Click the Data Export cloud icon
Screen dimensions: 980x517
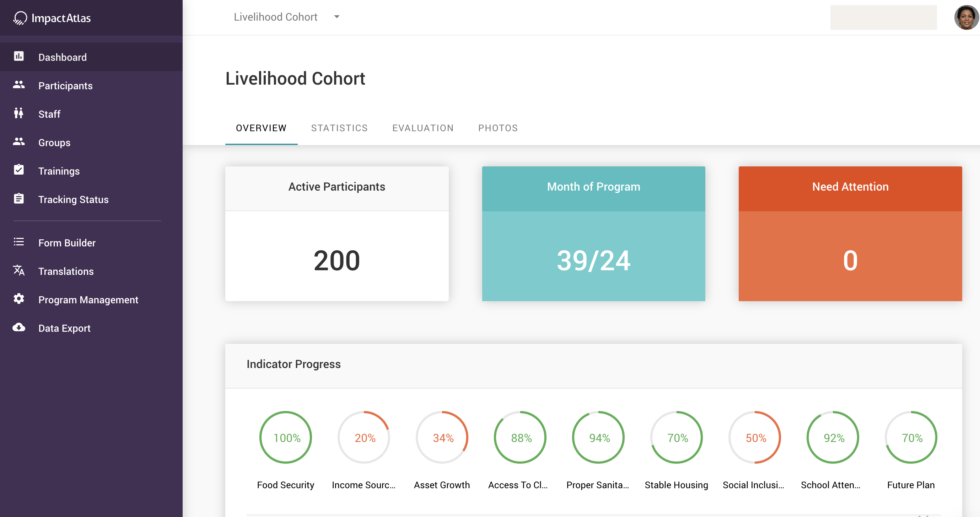click(x=18, y=327)
